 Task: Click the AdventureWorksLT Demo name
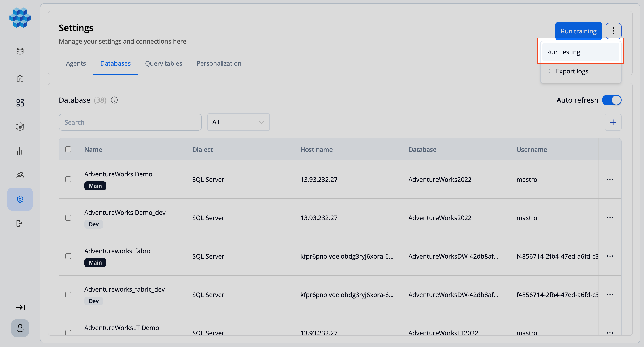click(121, 328)
